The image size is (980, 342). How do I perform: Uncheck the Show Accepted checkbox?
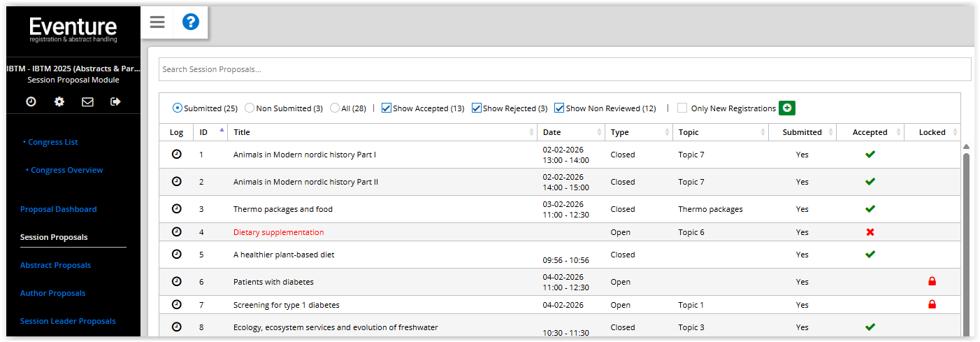click(x=387, y=108)
